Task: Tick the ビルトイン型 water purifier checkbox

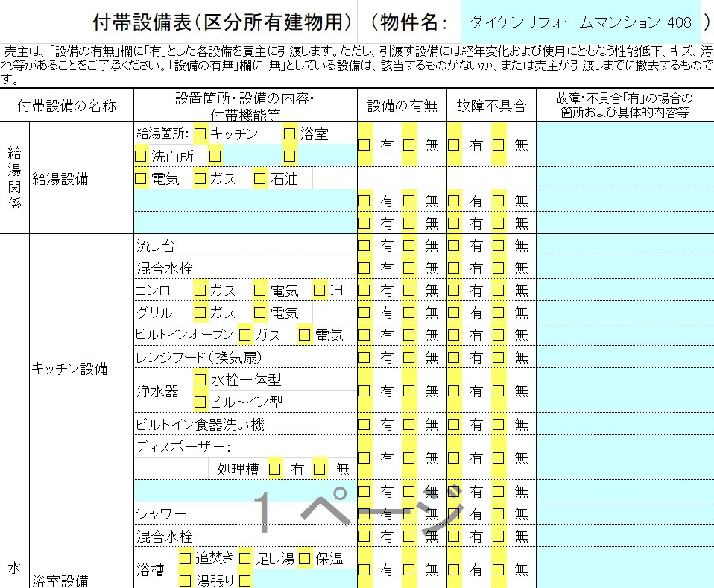Action: click(200, 402)
